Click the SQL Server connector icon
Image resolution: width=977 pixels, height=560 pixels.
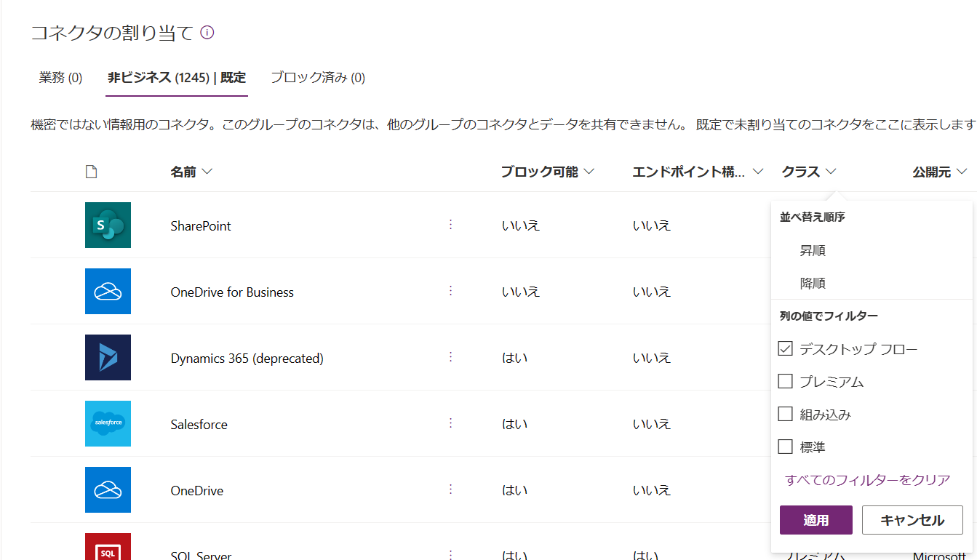point(108,546)
